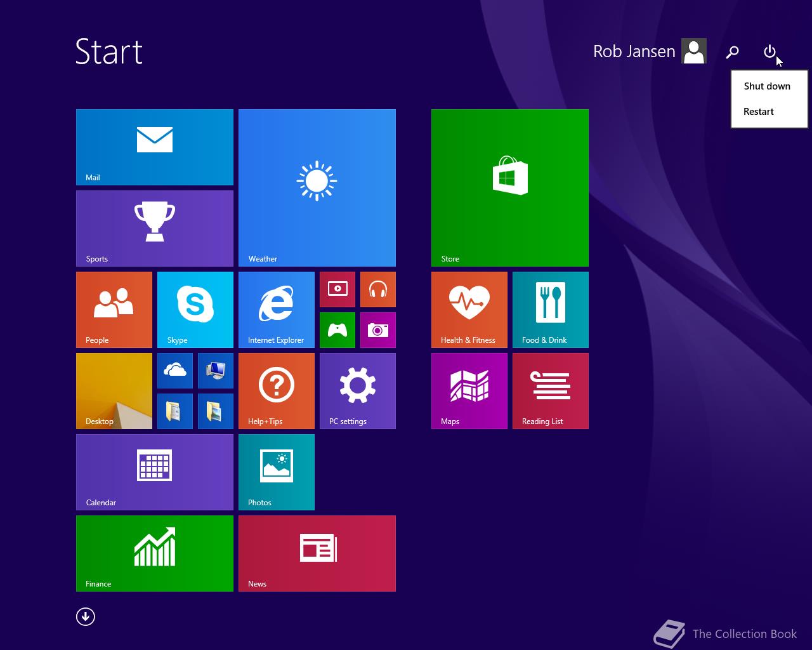Open the small Music headphones tile
The height and width of the screenshot is (650, 812).
(378, 289)
